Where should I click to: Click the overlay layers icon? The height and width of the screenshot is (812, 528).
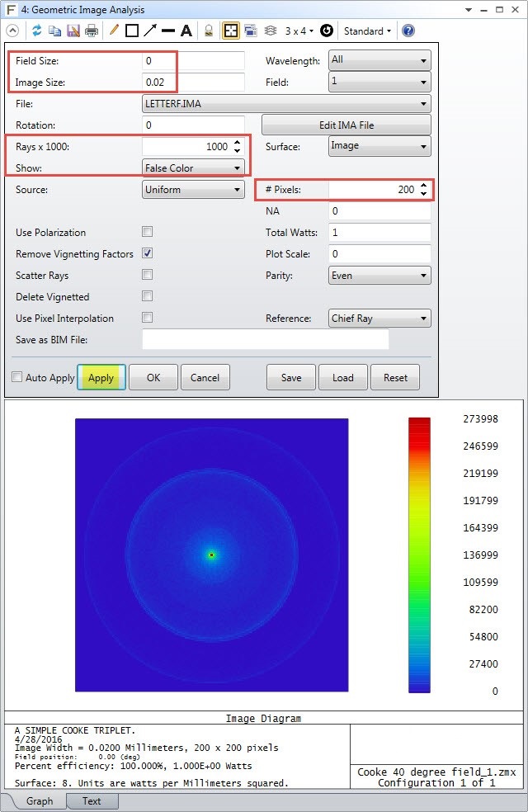(x=271, y=31)
